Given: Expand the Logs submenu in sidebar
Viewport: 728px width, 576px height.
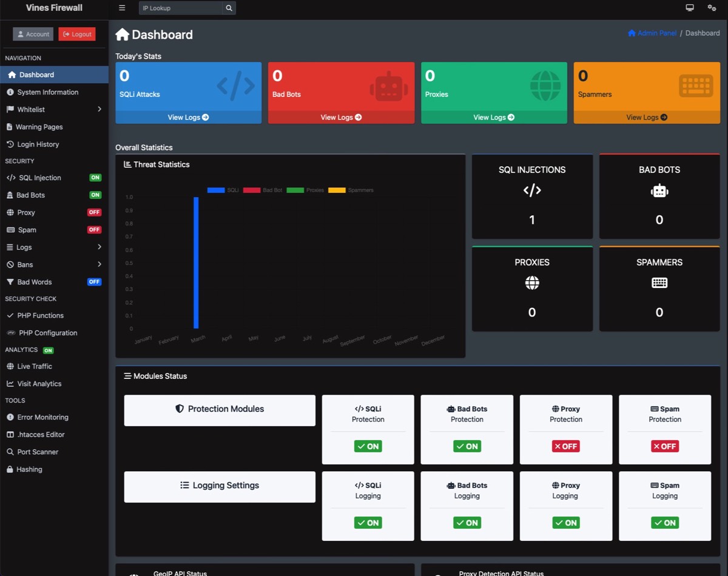Looking at the screenshot, I should tap(99, 247).
